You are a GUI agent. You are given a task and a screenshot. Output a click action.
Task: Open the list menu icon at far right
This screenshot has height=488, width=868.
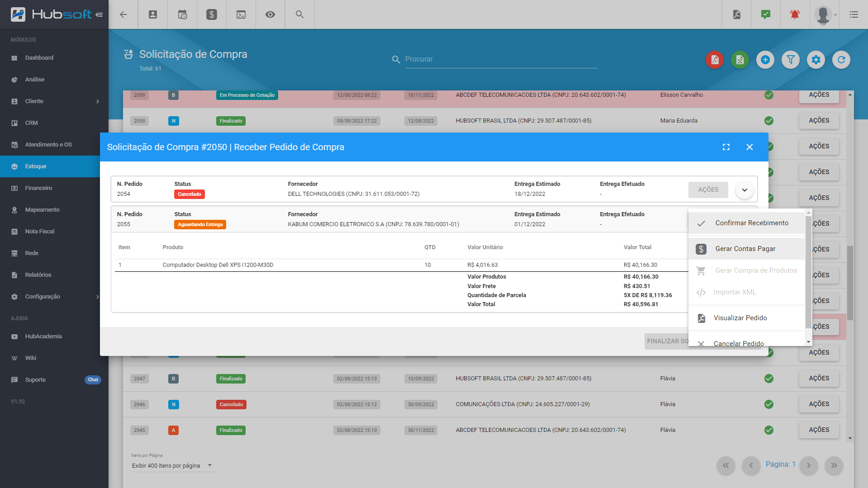coord(854,14)
